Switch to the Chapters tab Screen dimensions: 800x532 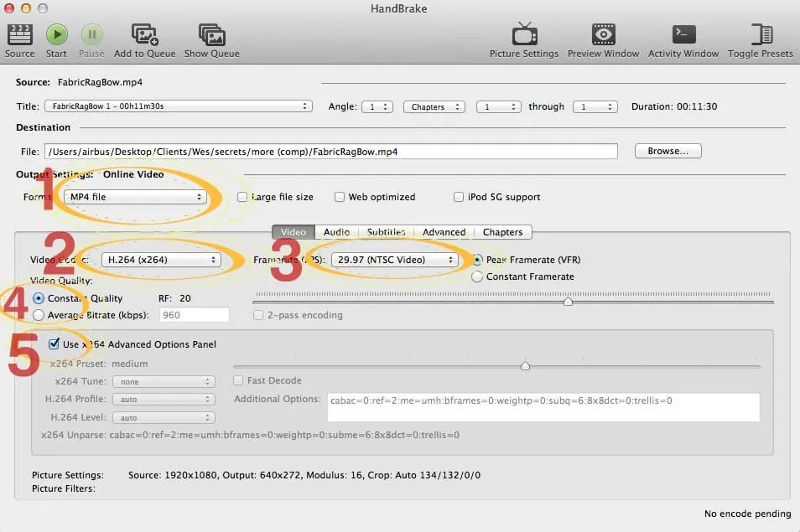pos(503,232)
